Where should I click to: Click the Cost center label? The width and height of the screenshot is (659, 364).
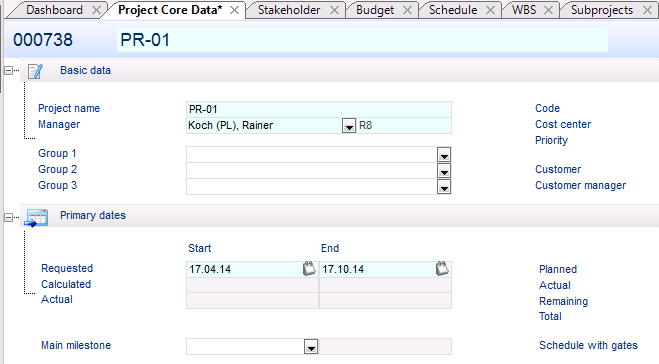(563, 124)
